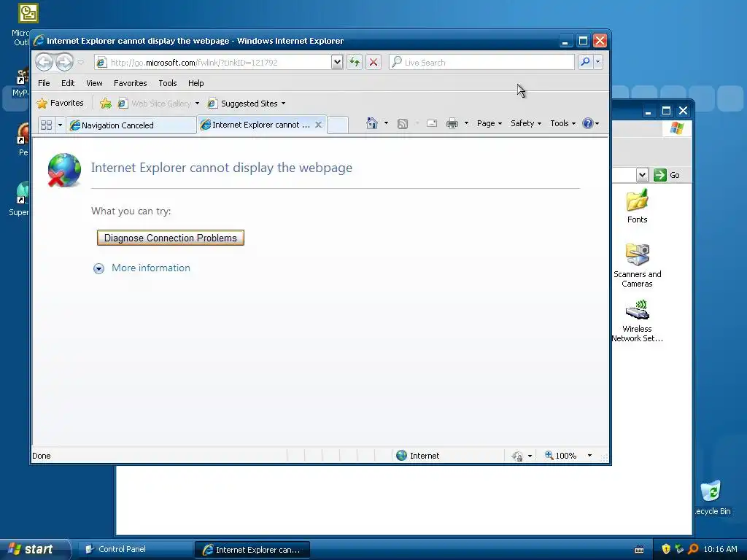The height and width of the screenshot is (560, 747).
Task: Open Fonts folder in Control Panel
Action: point(637,206)
